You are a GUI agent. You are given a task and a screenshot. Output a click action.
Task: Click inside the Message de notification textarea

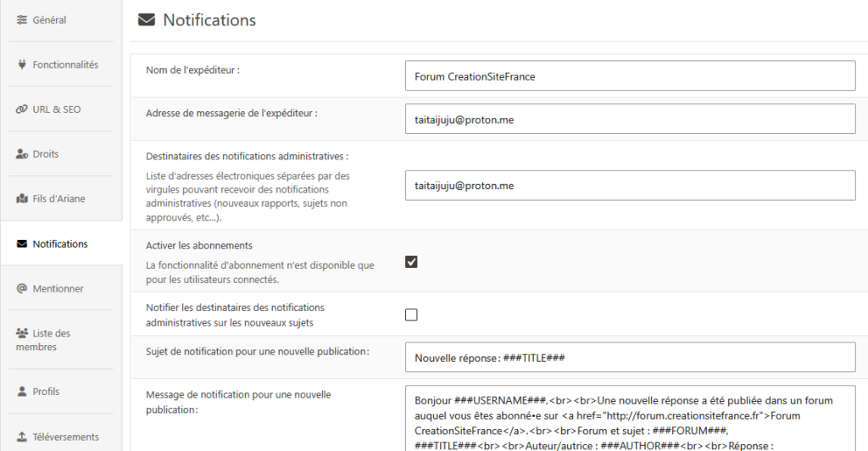[630, 418]
